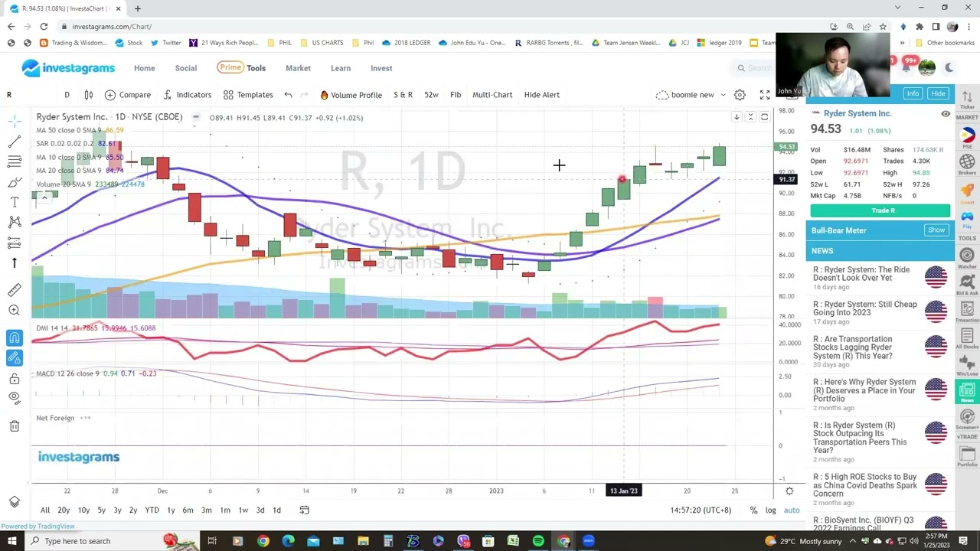Remove drawings with the trash icon
980x551 pixels.
click(14, 425)
